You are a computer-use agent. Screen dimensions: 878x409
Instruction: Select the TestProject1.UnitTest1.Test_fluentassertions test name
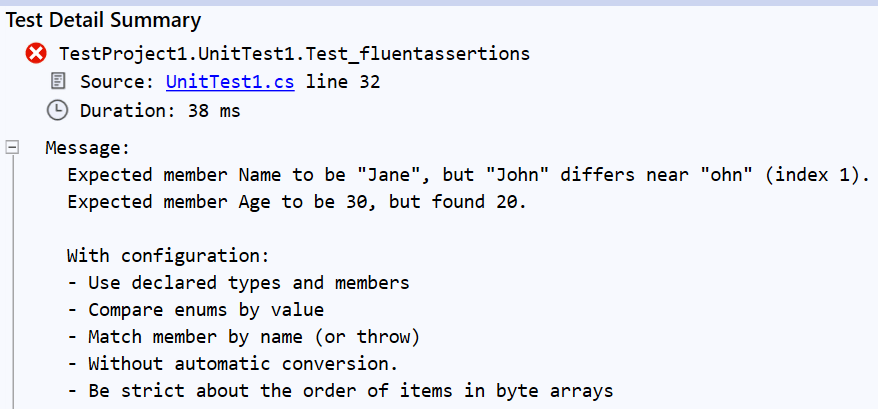(294, 53)
